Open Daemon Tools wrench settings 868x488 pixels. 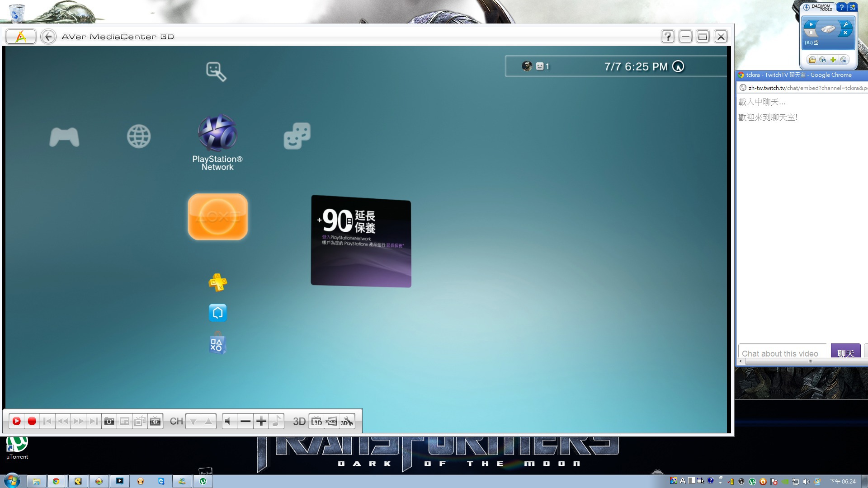pos(845,25)
